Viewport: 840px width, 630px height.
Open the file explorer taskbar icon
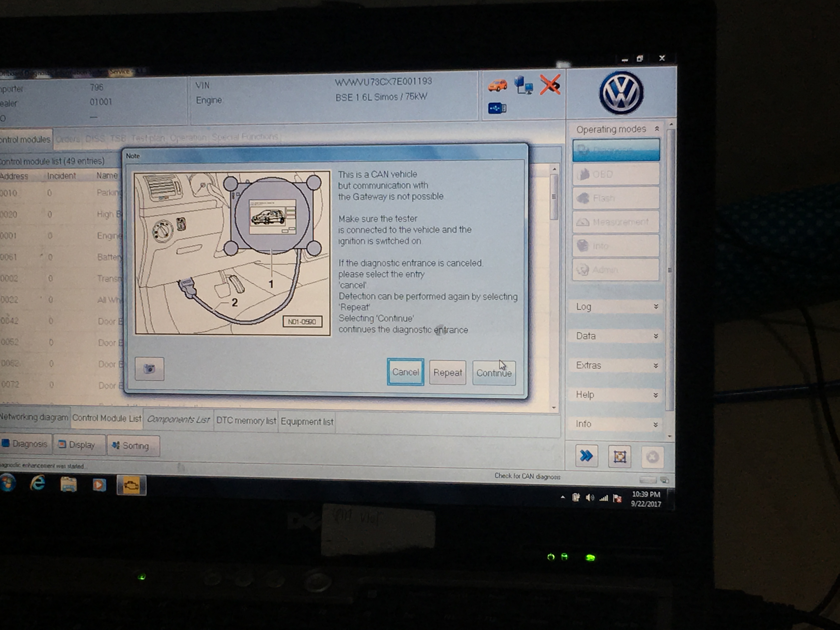point(68,485)
